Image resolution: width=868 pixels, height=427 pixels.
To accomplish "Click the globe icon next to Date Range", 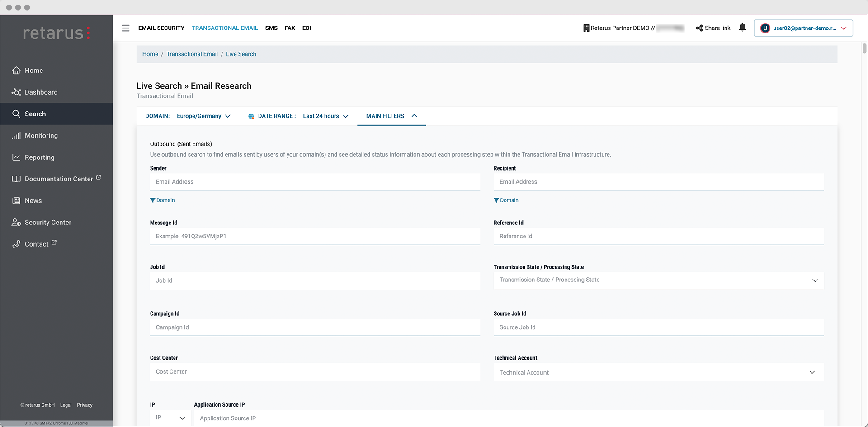I will click(251, 116).
